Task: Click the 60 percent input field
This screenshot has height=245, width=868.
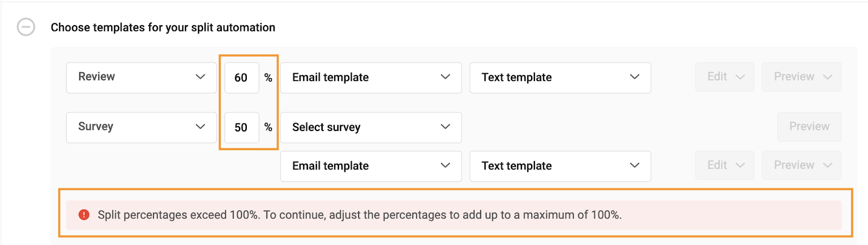Action: (x=241, y=78)
